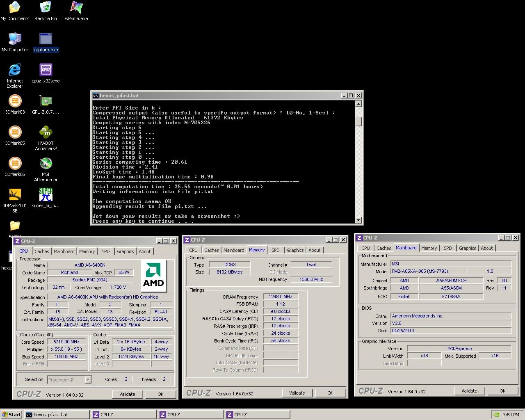Click the NVIDIA system tray icon
The image size is (525, 420).
tap(496, 415)
